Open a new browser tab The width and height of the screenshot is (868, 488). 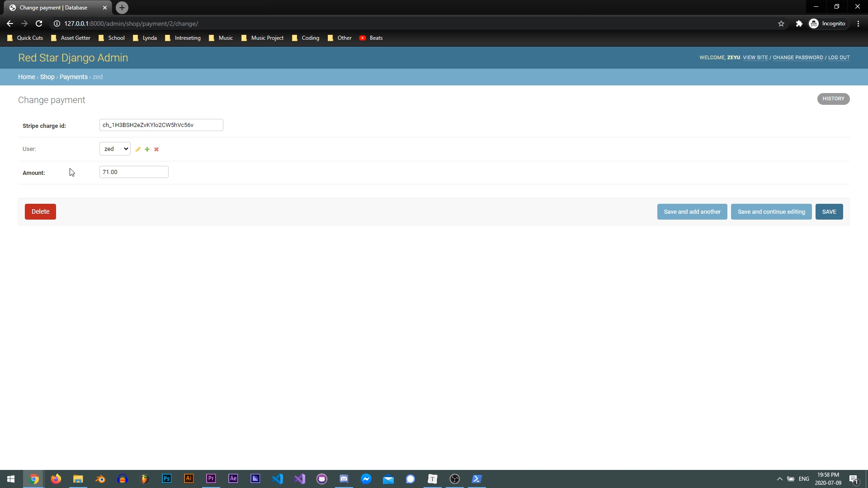coord(122,8)
